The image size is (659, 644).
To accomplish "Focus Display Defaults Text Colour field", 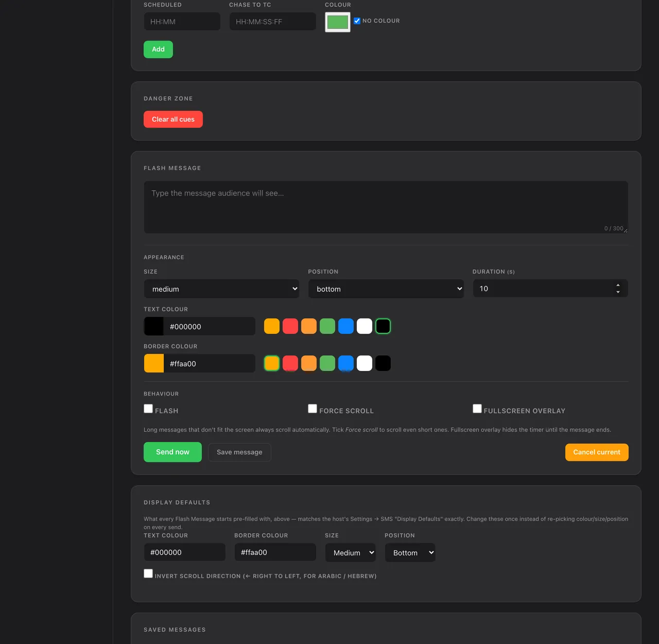I will click(x=185, y=552).
